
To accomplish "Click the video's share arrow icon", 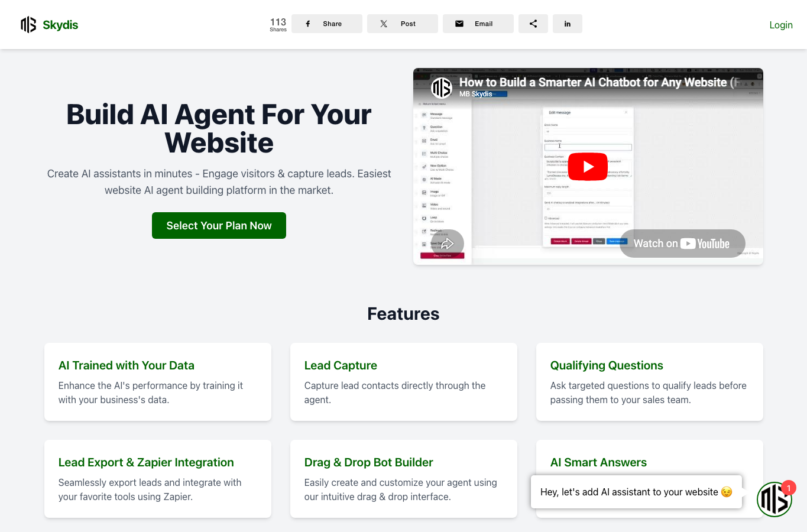I will pos(448,244).
